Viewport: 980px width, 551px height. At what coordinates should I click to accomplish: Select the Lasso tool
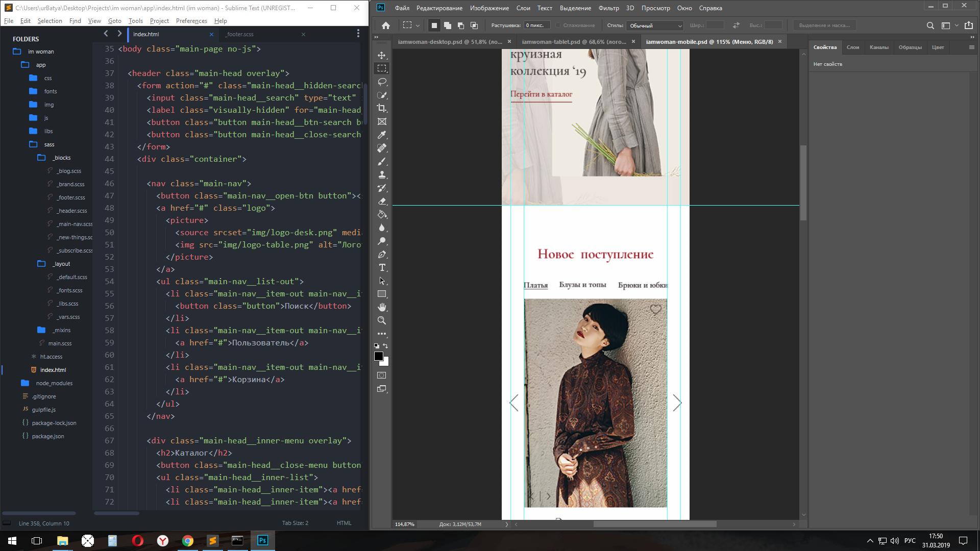click(382, 82)
